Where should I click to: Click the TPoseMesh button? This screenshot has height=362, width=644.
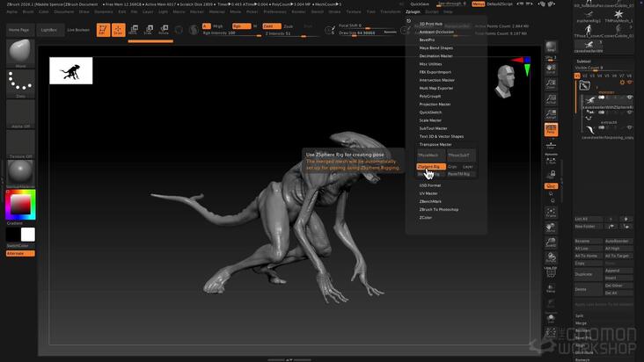[431, 155]
